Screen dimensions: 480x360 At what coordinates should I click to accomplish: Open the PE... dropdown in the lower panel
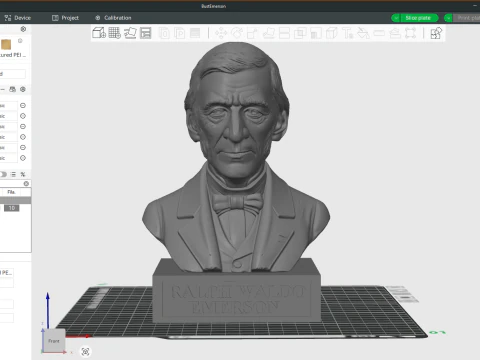click(7, 273)
